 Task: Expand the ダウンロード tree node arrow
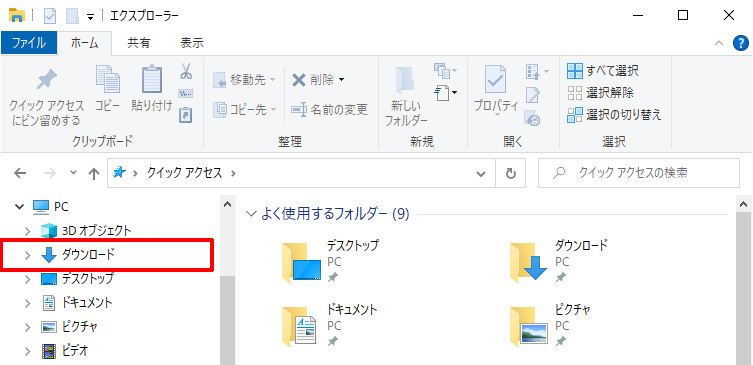point(28,255)
